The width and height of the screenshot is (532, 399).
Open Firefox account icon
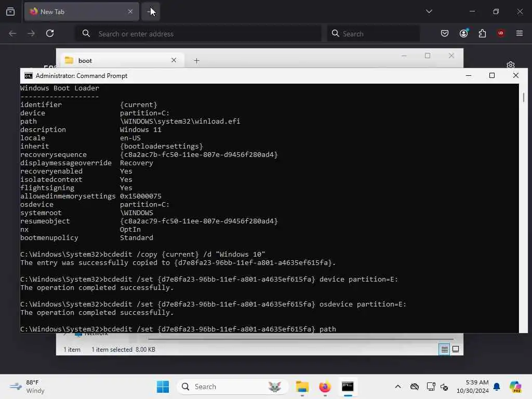[x=464, y=33]
